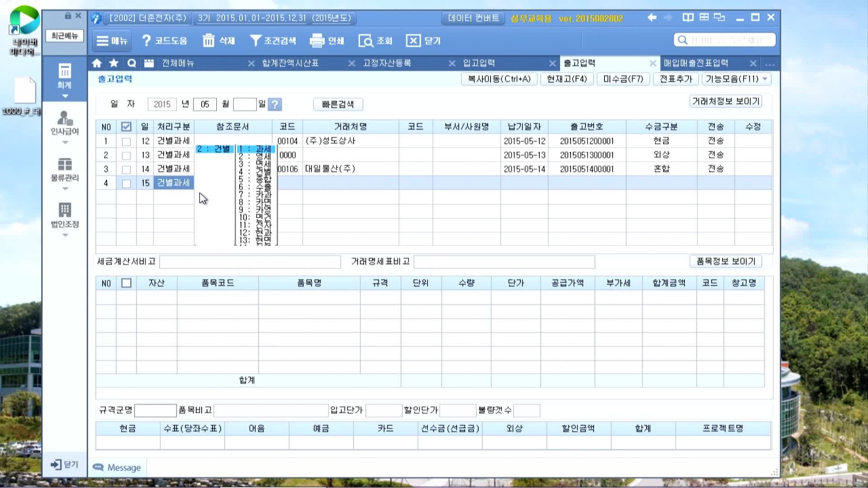Open tab overflow ellipsis menu
Screen dimensions: 868x488
pyautogui.click(x=770, y=64)
